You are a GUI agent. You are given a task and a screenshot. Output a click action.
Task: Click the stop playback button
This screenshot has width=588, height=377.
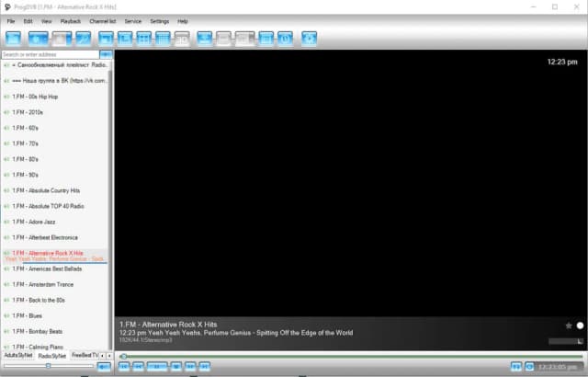(x=176, y=367)
